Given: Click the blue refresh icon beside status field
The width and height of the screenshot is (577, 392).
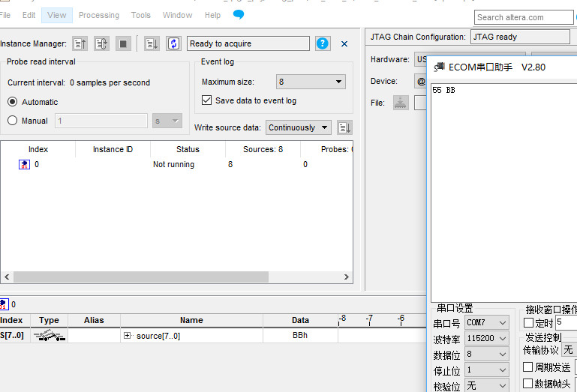Looking at the screenshot, I should 173,44.
